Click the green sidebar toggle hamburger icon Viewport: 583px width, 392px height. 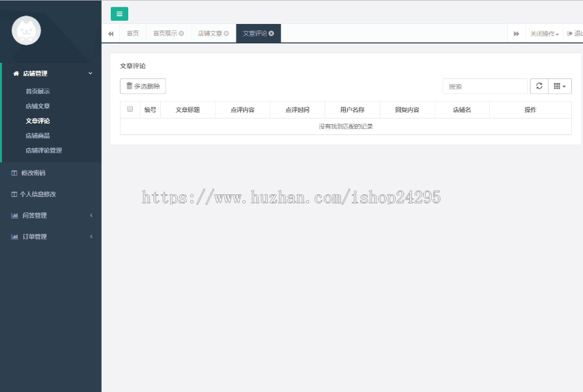point(119,14)
